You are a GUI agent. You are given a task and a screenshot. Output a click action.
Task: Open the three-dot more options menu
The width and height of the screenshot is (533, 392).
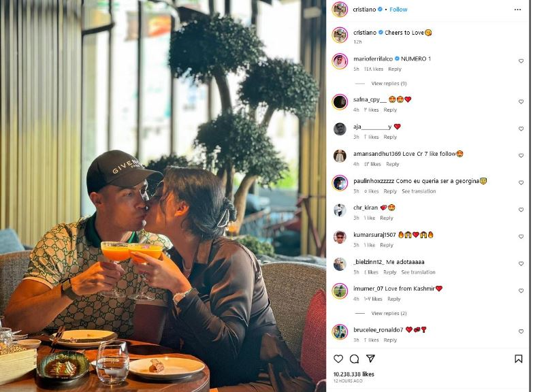click(x=517, y=10)
